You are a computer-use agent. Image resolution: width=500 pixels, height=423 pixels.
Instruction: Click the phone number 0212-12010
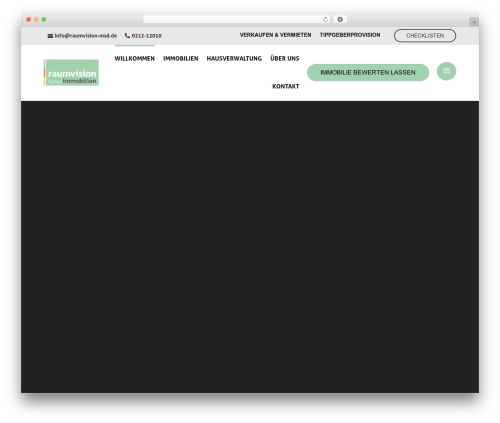coord(146,35)
